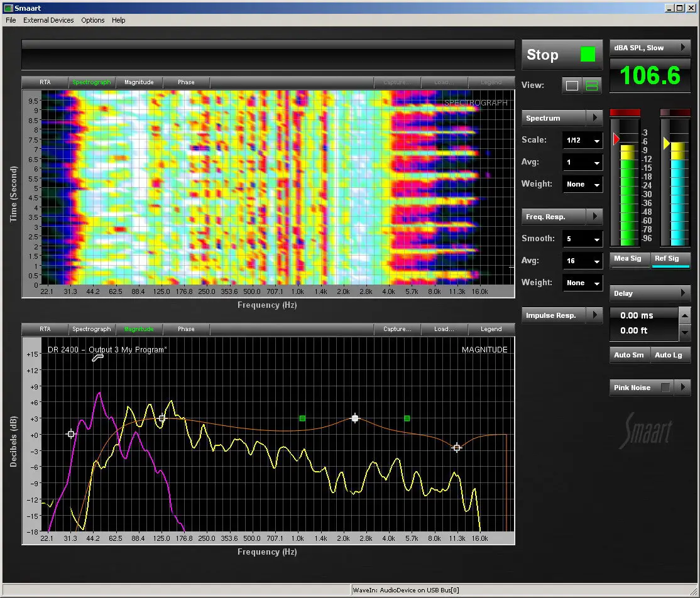Viewport: 700px width, 598px height.
Task: Click the red measurement level marker
Action: [616, 139]
